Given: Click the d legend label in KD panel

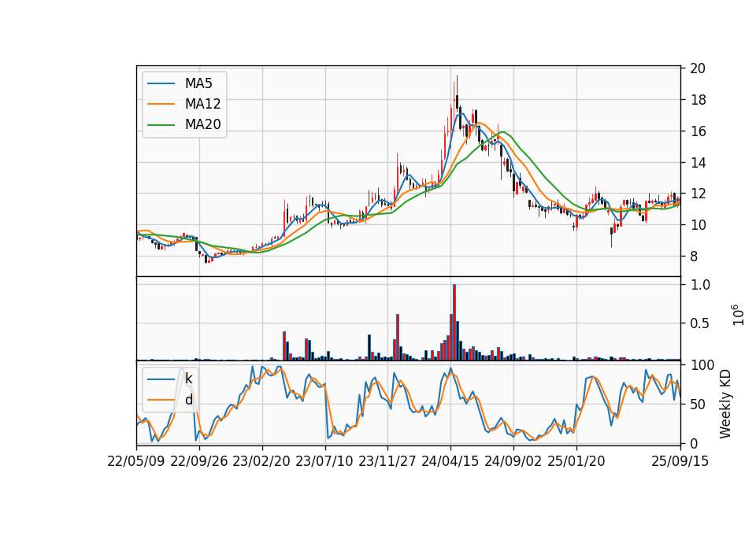Looking at the screenshot, I should (188, 400).
